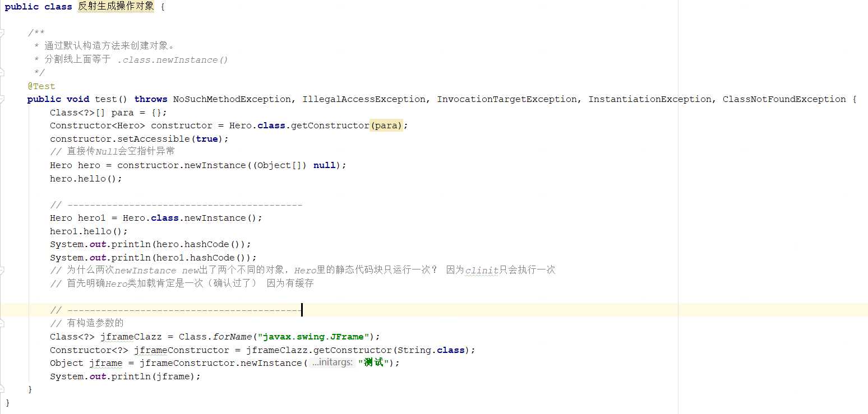Click the highlighted (para) argument
The width and height of the screenshot is (868, 414).
point(386,125)
